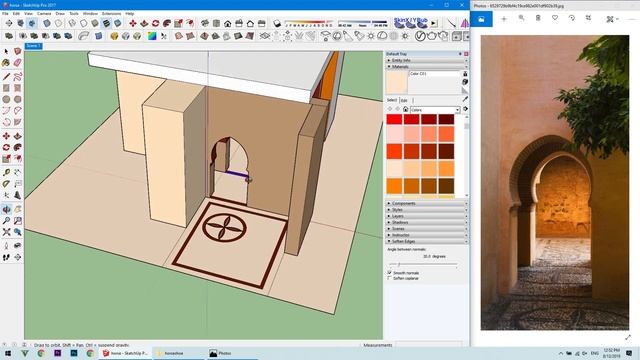Open the Colors material library dropdown
The width and height of the screenshot is (640, 360).
click(x=436, y=110)
